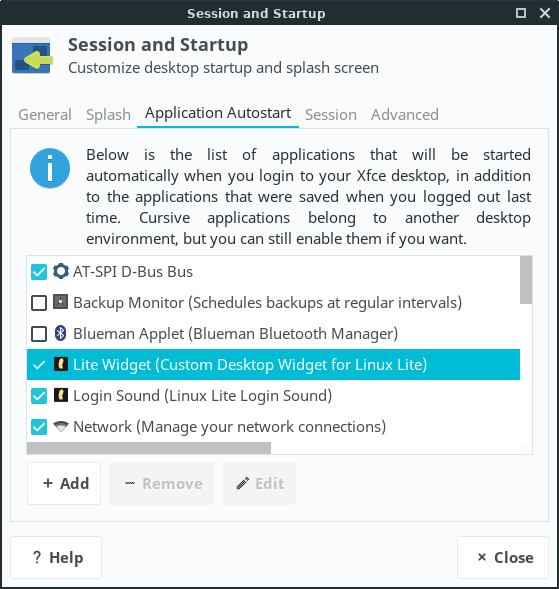The image size is (559, 589).
Task: Click the AT-SPI D-Bus Bus gear icon
Action: (60, 271)
